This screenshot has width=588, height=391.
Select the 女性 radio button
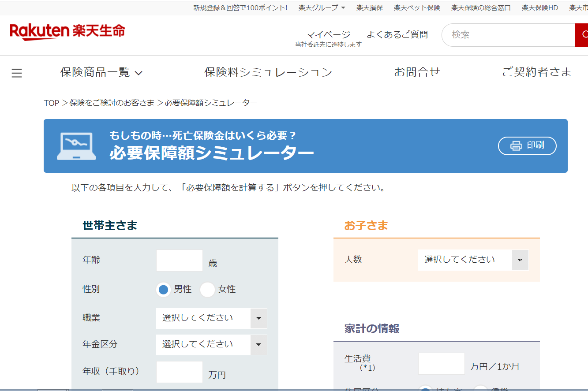pyautogui.click(x=207, y=290)
